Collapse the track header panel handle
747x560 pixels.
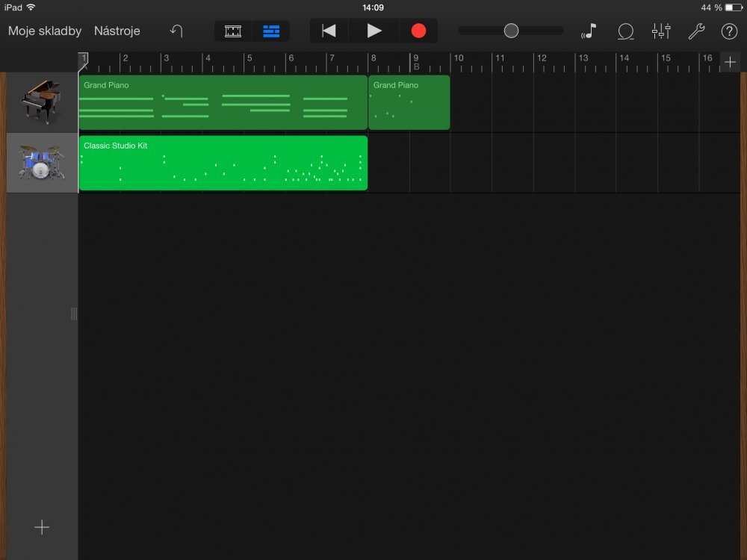[73, 314]
